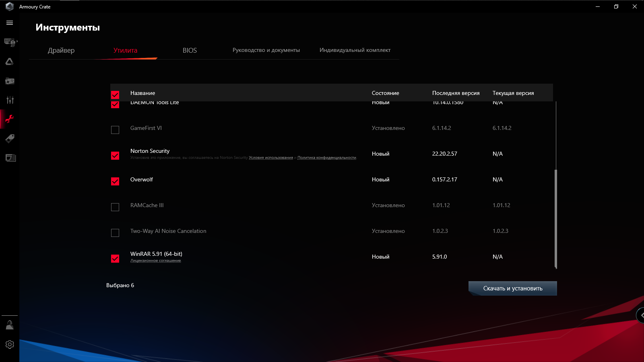This screenshot has width=644, height=362.
Task: Open Scenario Profiles sliders icon
Action: click(10, 100)
